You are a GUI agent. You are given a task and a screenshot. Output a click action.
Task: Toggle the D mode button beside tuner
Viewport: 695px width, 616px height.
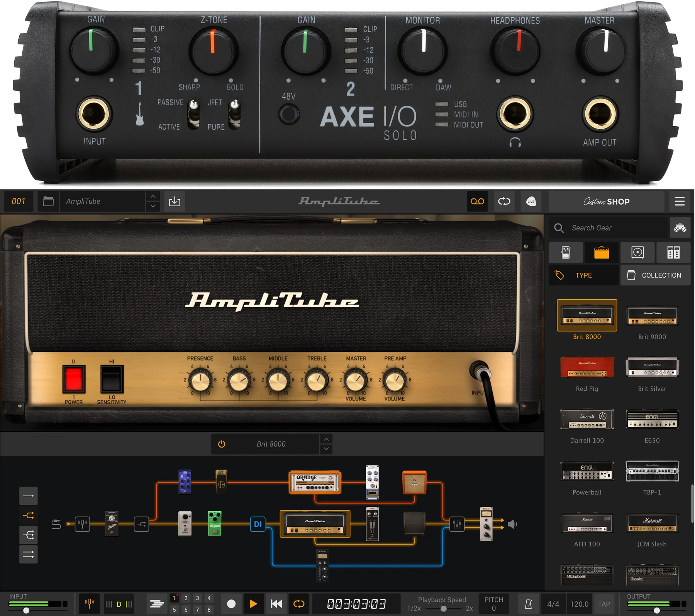tap(119, 604)
